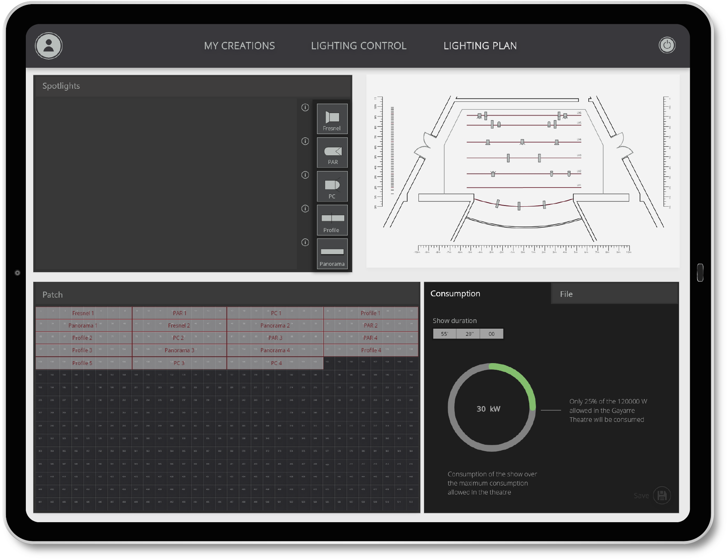
Task: Select the Fresnel spotlight icon
Action: [332, 119]
